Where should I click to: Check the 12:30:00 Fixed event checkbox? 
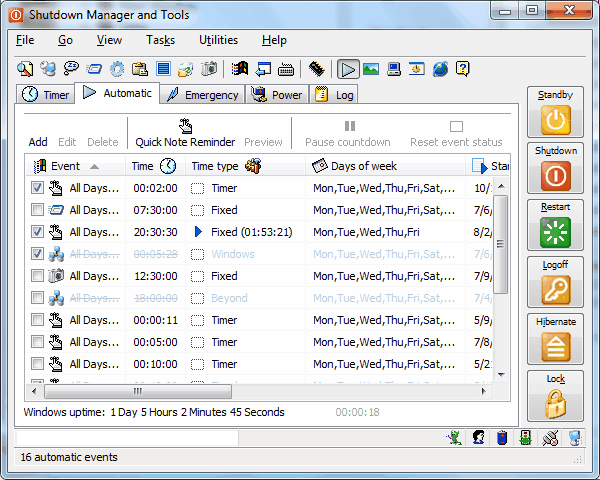coord(37,276)
